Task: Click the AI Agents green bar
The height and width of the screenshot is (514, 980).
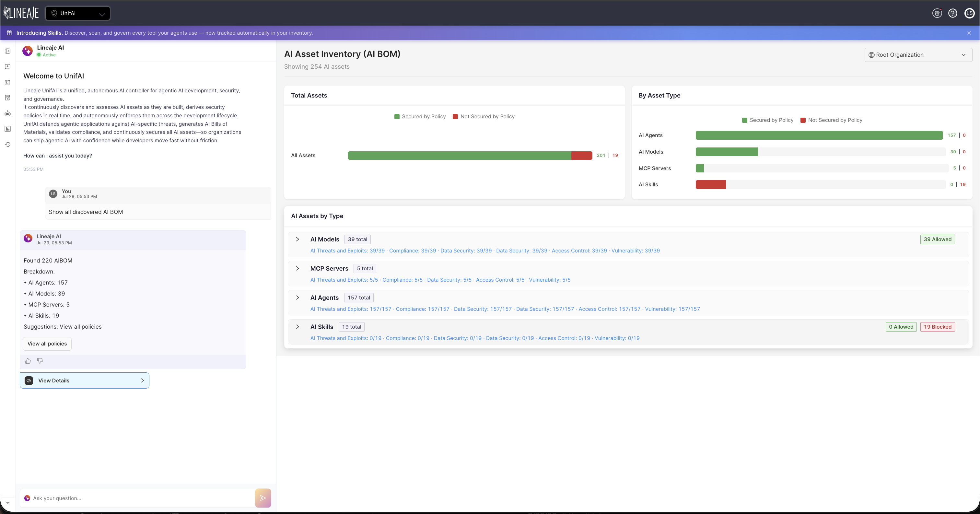Action: [x=819, y=135]
